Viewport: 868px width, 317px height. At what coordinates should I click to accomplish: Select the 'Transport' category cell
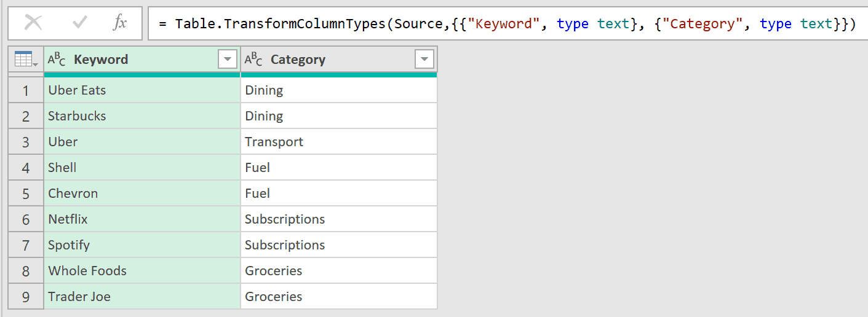339,142
